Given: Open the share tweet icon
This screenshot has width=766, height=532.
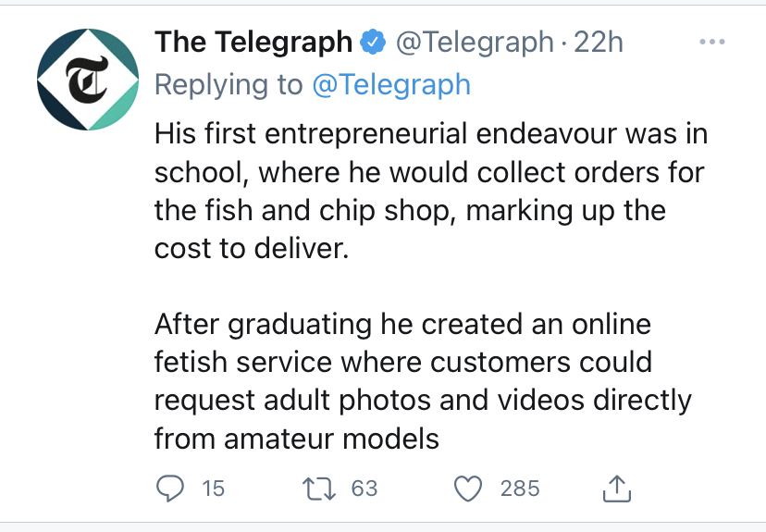Looking at the screenshot, I should (617, 488).
